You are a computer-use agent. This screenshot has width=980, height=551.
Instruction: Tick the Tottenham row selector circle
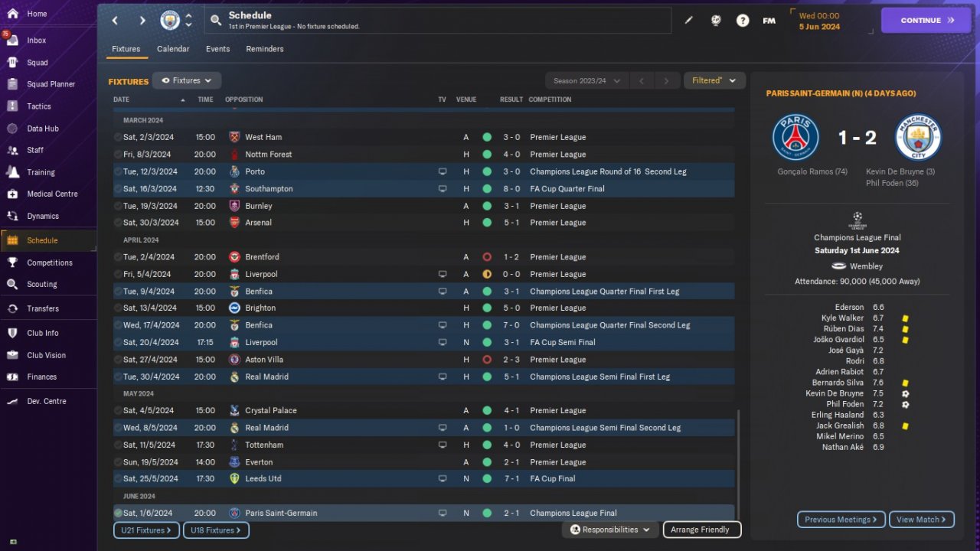[118, 445]
